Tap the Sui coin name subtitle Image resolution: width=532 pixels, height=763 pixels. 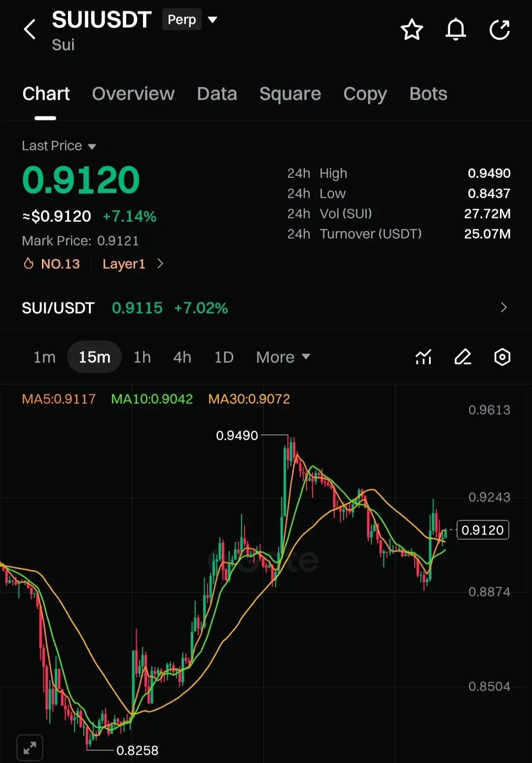pos(63,45)
